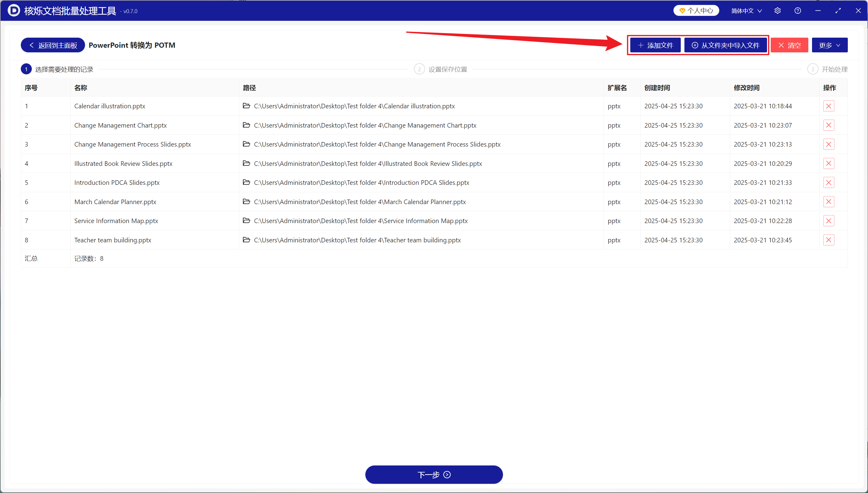Open the help question mark icon
Image resolution: width=868 pixels, height=493 pixels.
(x=798, y=10)
